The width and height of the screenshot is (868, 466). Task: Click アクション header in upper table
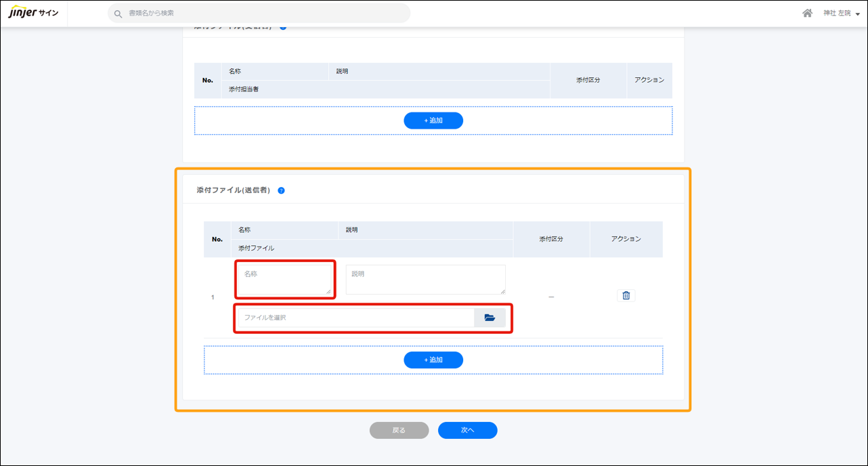click(649, 80)
